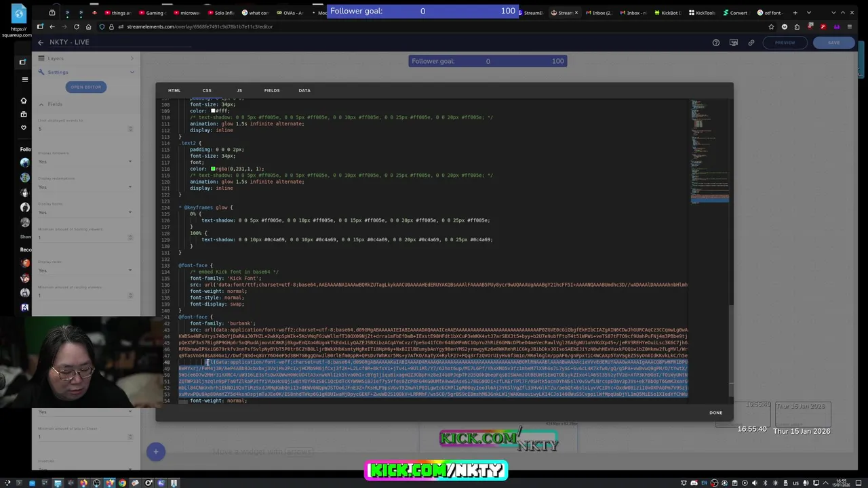Click the font-family 'burbank' line
The width and height of the screenshot is (868, 488).
coord(223,323)
